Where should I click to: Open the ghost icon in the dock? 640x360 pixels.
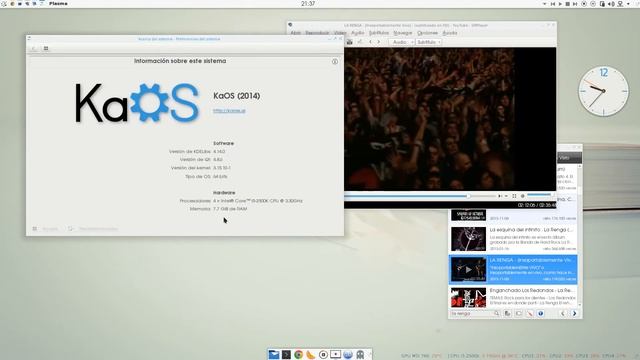point(360,354)
